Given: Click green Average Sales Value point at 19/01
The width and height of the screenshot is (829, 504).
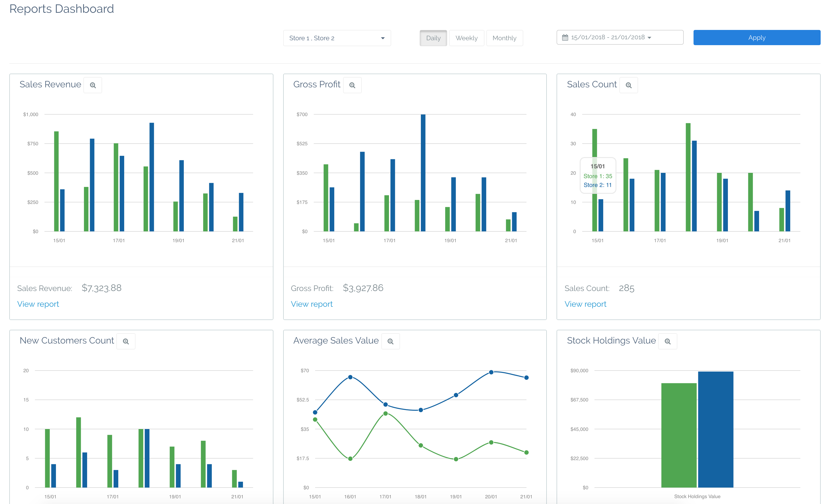Looking at the screenshot, I should point(456,459).
